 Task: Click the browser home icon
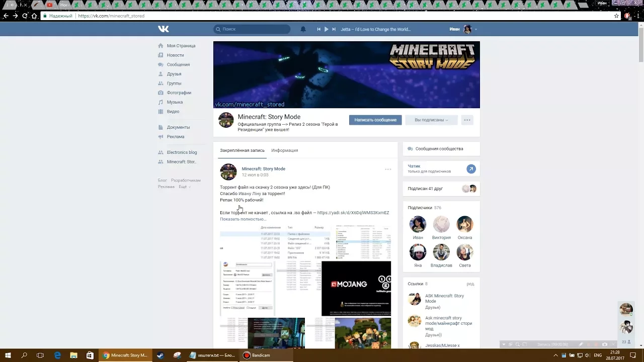(x=34, y=16)
